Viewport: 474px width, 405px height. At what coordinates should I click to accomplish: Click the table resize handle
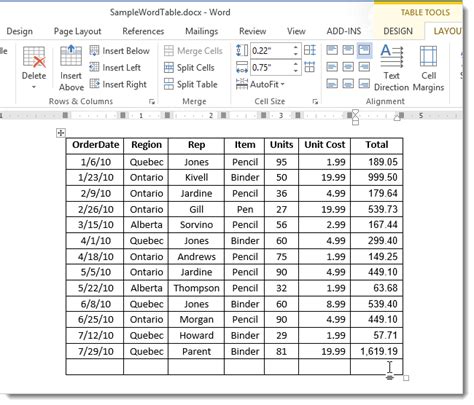point(406,378)
